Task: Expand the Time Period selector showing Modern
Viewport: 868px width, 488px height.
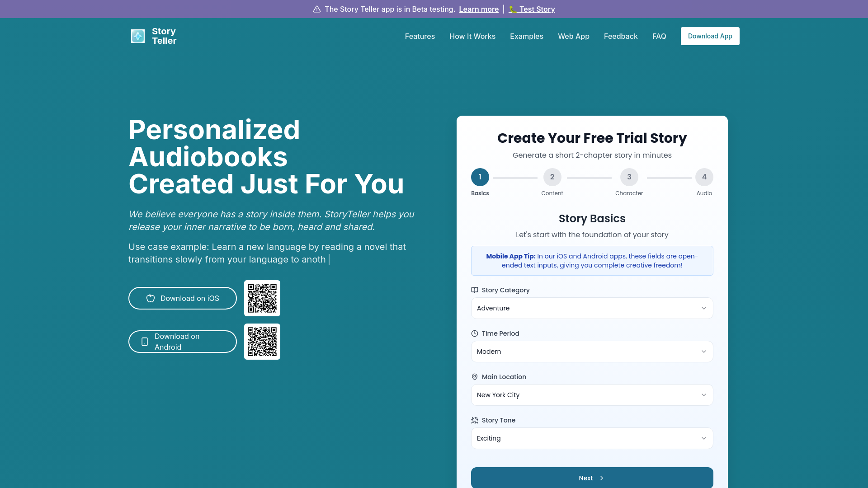Action: tap(592, 352)
